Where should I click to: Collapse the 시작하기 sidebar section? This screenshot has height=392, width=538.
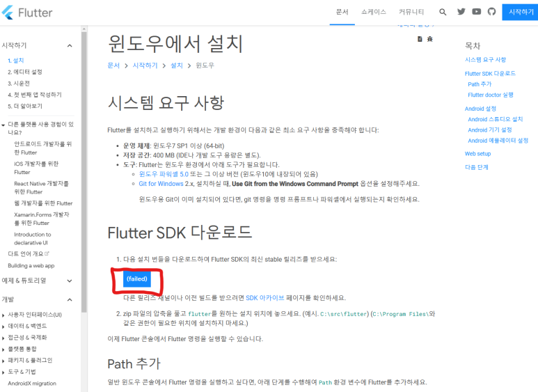pos(70,46)
